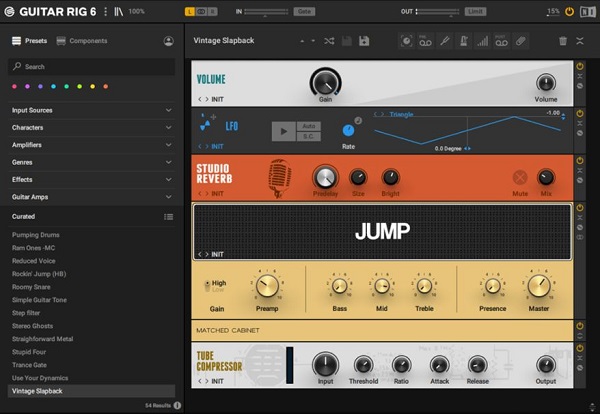Click the NI logo in header
This screenshot has height=414, width=600.
point(587,12)
